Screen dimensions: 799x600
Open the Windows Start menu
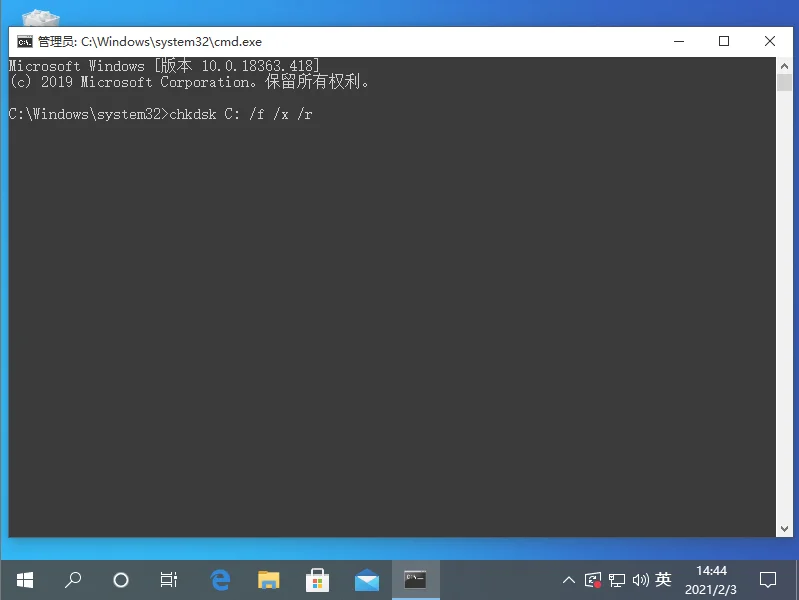pos(24,580)
